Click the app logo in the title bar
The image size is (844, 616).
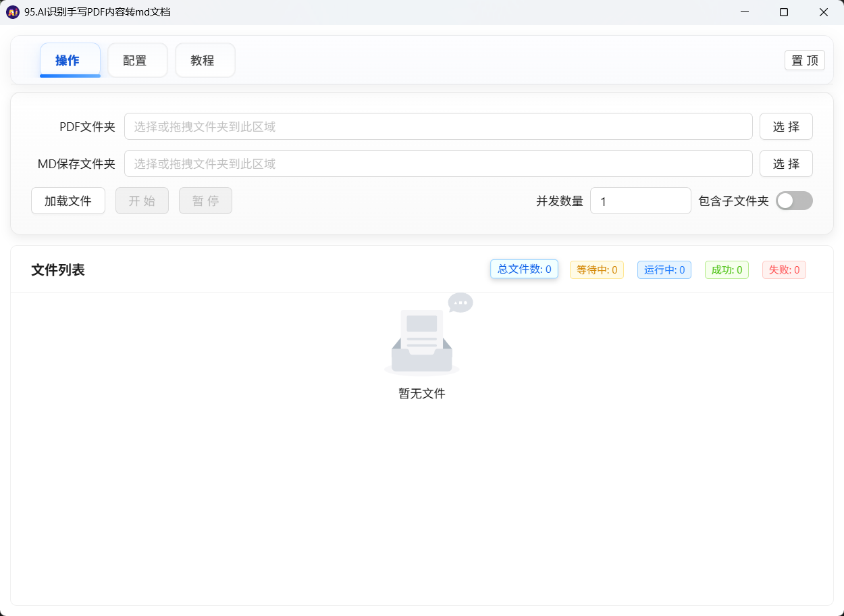point(11,12)
